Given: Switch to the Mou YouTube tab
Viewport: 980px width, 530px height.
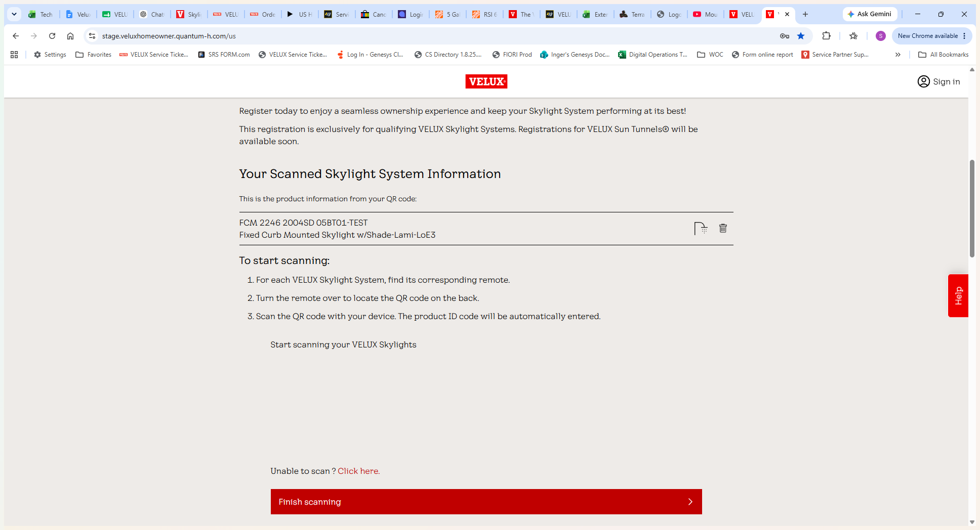Looking at the screenshot, I should 706,14.
